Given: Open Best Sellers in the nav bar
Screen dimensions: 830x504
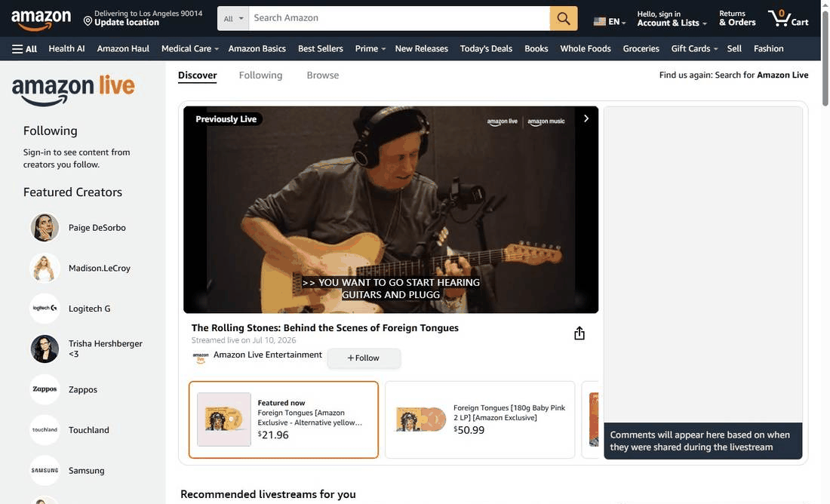Looking at the screenshot, I should tap(320, 49).
